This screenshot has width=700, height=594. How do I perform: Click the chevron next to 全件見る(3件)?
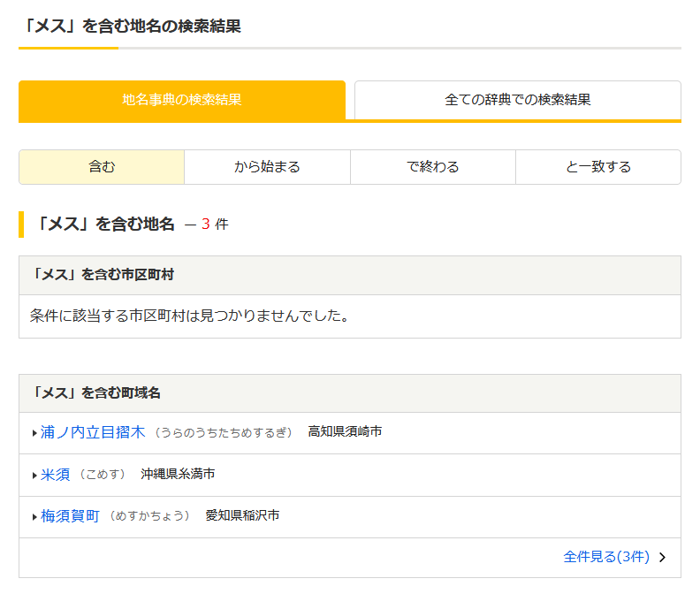pos(663,557)
